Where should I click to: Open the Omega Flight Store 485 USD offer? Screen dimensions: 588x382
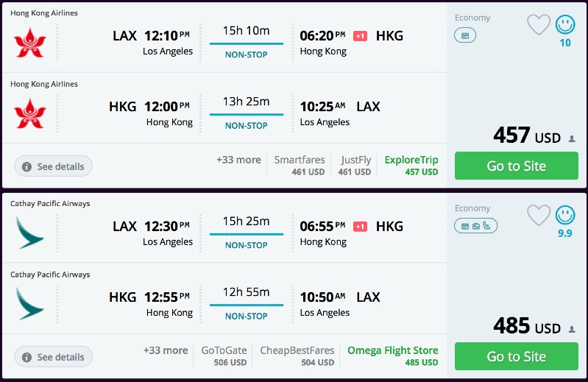392,356
